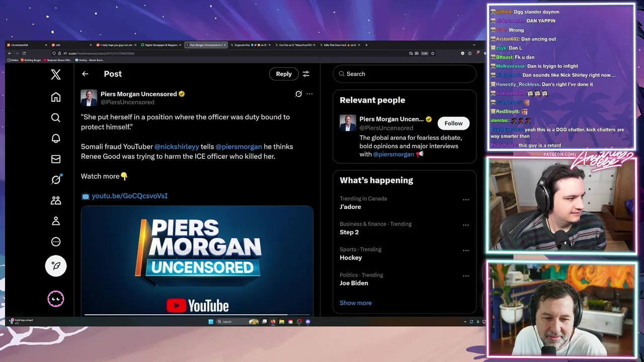Open J'adore trending topic
Image resolution: width=644 pixels, height=362 pixels.
(x=349, y=207)
